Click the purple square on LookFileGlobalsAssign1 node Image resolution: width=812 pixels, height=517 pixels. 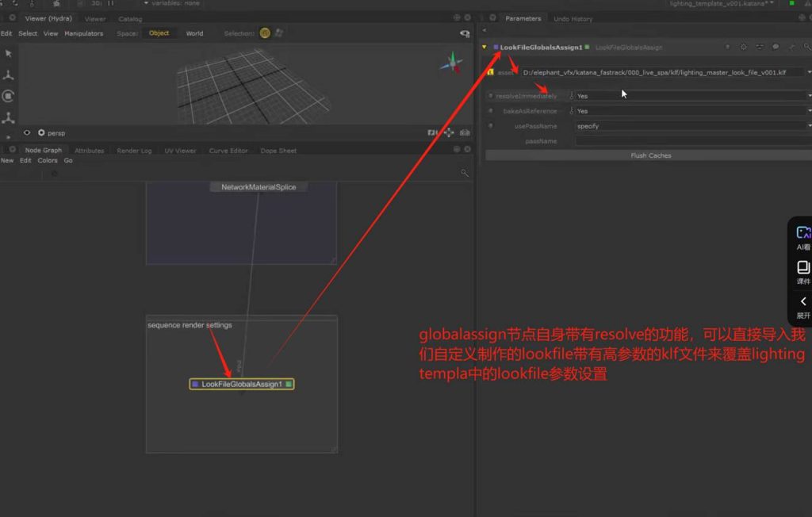click(195, 385)
